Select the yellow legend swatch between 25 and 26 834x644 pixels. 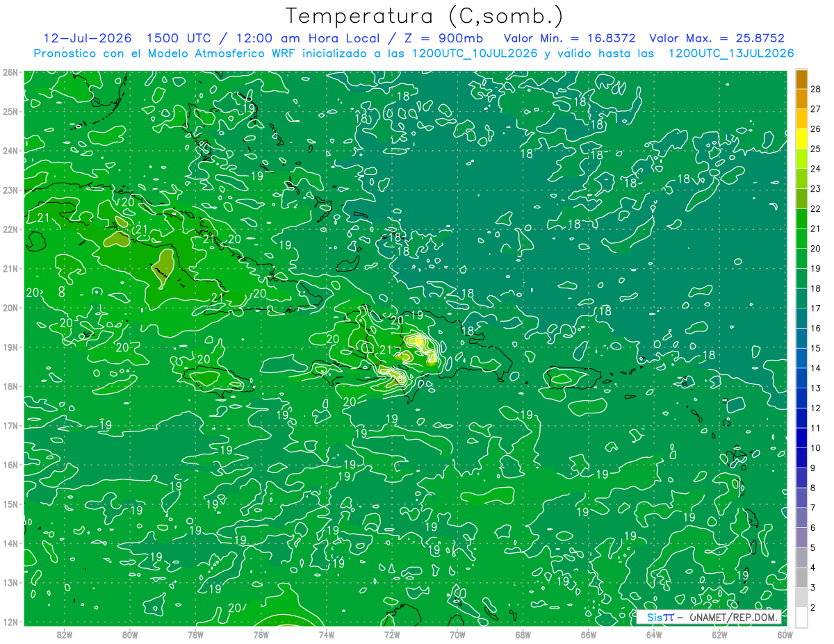coord(801,139)
